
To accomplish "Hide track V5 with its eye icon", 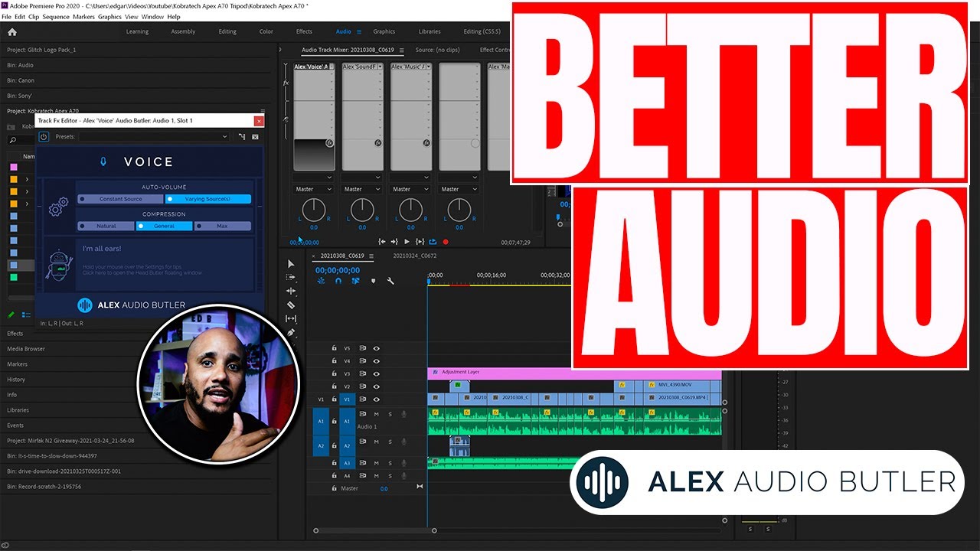I will (x=376, y=348).
